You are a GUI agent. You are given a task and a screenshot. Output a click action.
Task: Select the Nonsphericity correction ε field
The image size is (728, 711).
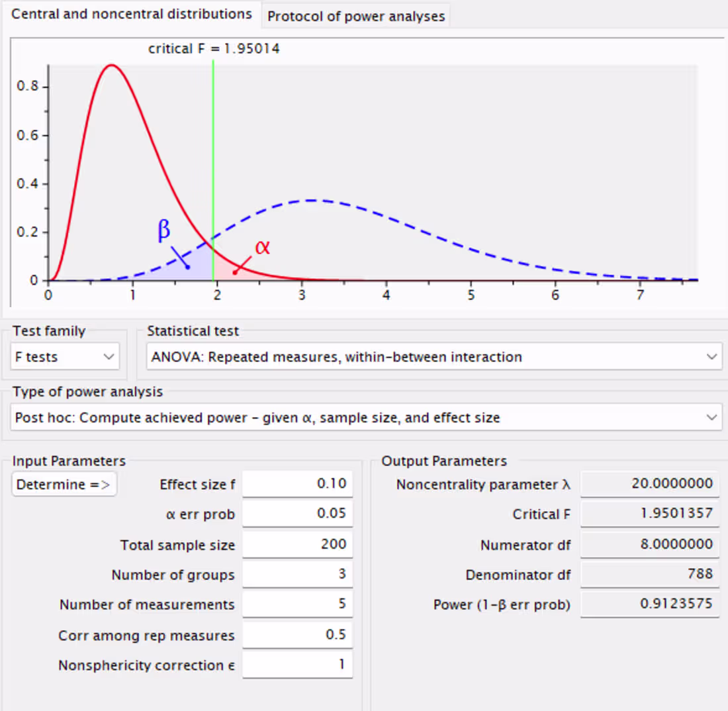[x=297, y=664]
